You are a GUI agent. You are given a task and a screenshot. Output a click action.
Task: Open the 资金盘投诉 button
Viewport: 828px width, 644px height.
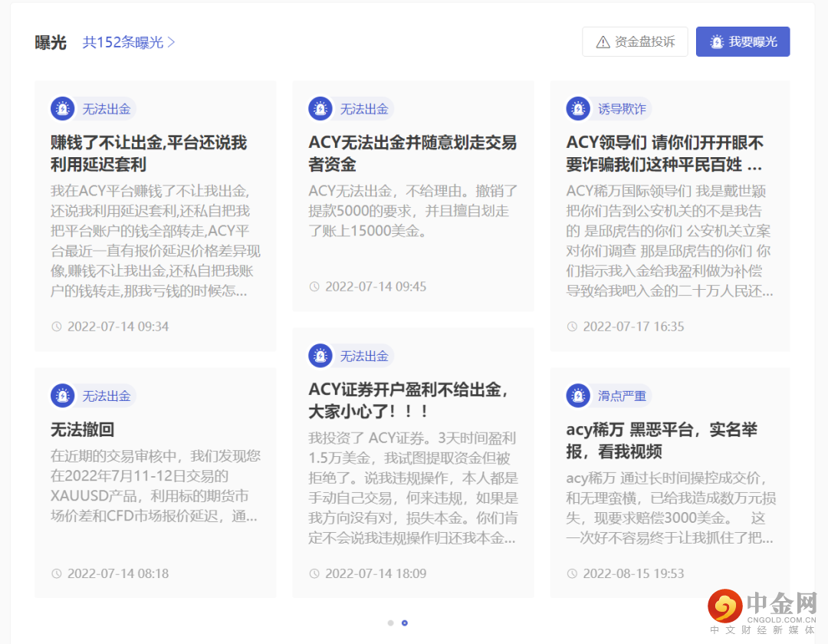click(635, 41)
